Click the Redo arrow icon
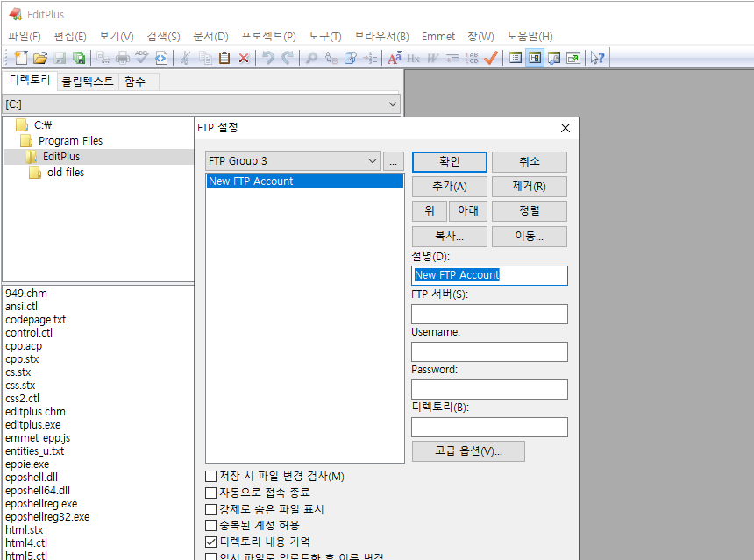 click(288, 58)
